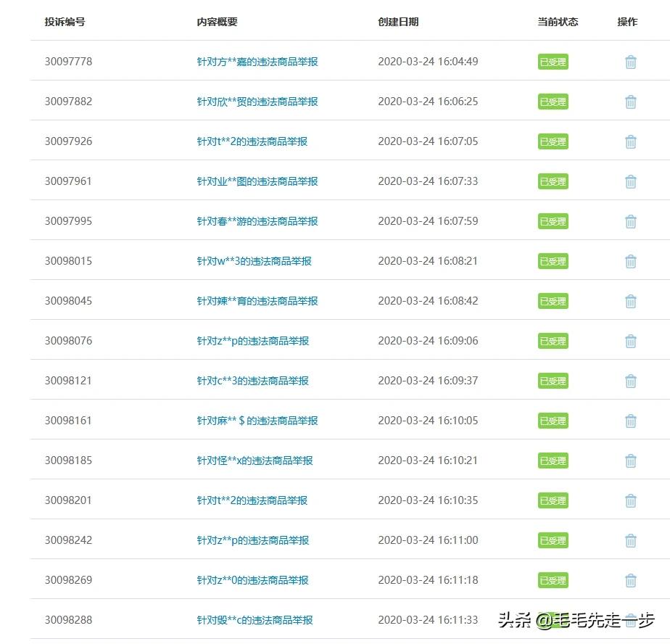Image resolution: width=670 pixels, height=644 pixels.
Task: Click 已受理 status badge for complaint 30098076
Action: 553,340
